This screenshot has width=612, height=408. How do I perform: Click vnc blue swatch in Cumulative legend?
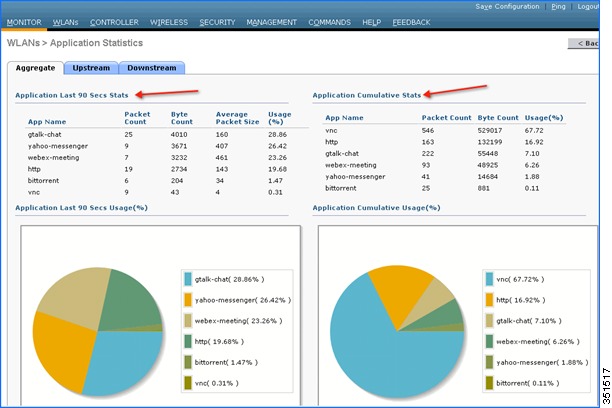pos(489,279)
